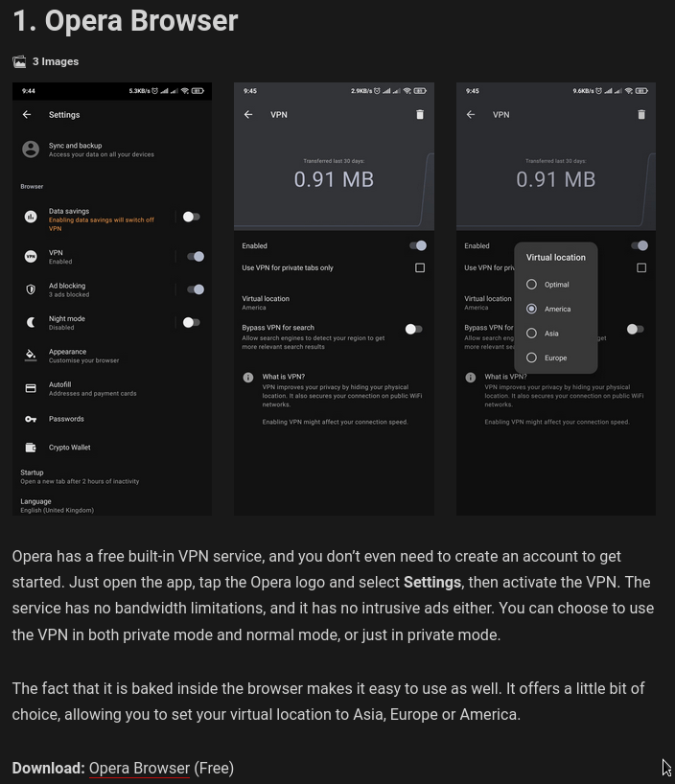The image size is (675, 784).
Task: Tap the back arrow in middle VPN screen
Action: tap(248, 114)
